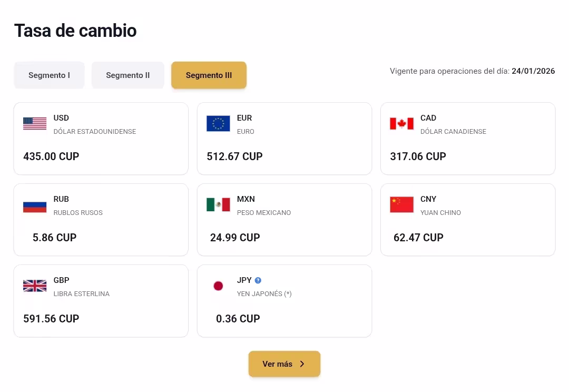This screenshot has width=569, height=392.
Task: Click the Canadian flag icon
Action: click(x=401, y=124)
